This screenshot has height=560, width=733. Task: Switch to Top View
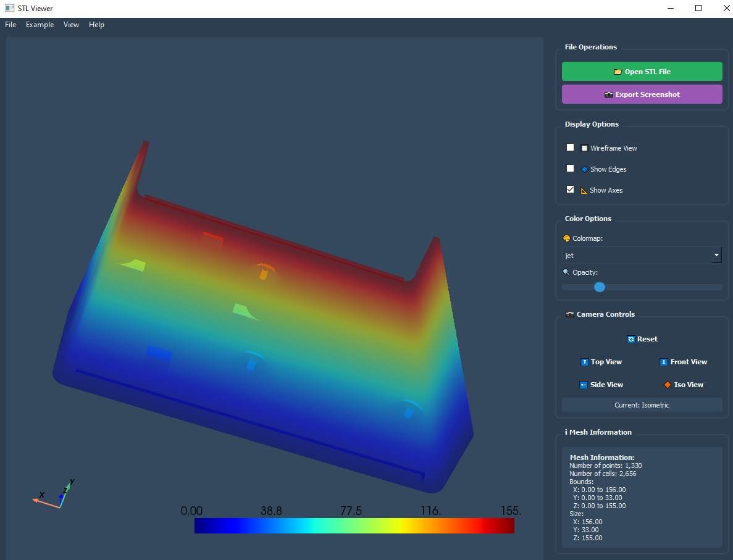click(601, 362)
